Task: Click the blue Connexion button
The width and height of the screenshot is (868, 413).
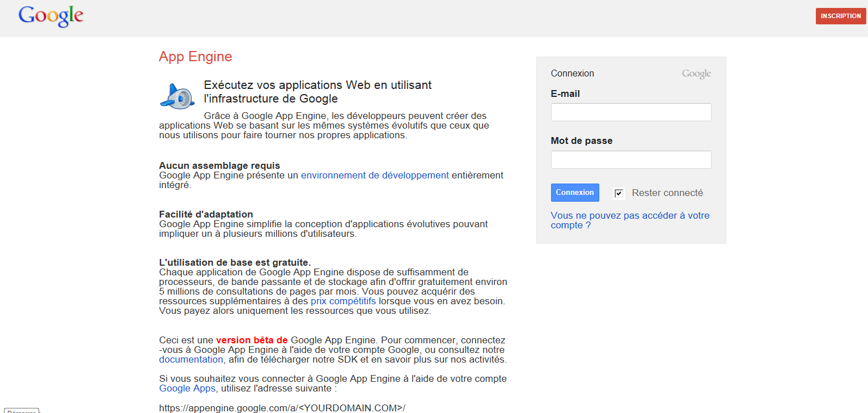Action: [575, 193]
